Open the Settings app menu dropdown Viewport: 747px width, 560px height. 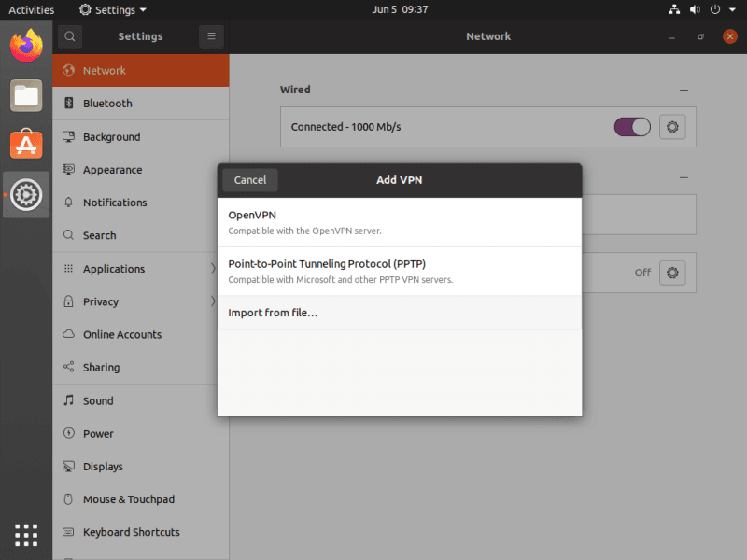click(113, 10)
